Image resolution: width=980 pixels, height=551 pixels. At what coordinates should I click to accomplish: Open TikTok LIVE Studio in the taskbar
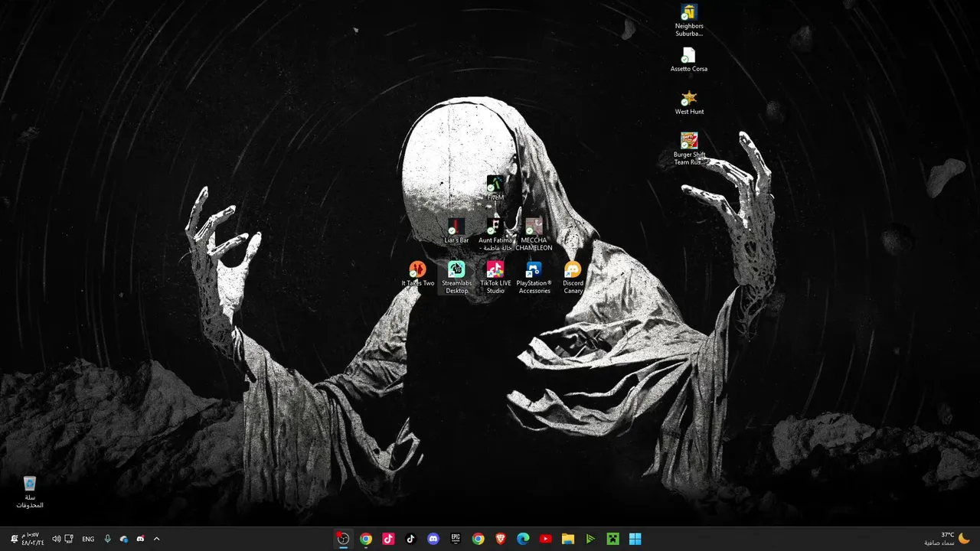click(x=388, y=539)
